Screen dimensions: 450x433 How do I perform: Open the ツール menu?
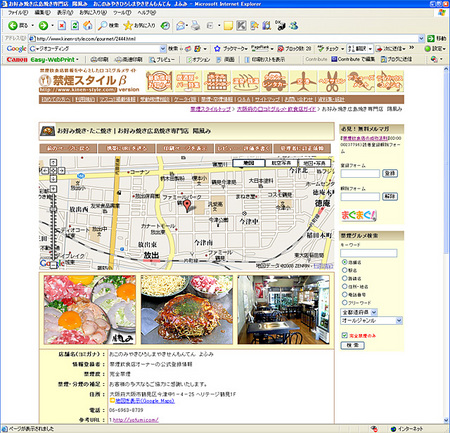point(122,13)
